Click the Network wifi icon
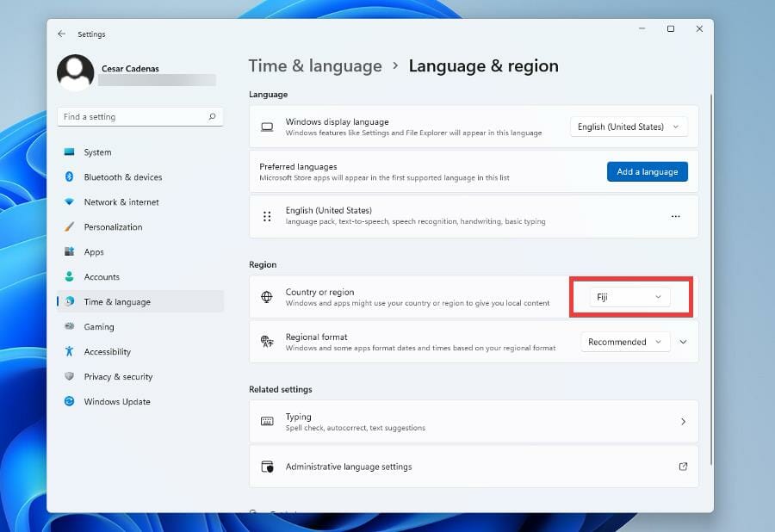The width and height of the screenshot is (775, 532). (69, 201)
